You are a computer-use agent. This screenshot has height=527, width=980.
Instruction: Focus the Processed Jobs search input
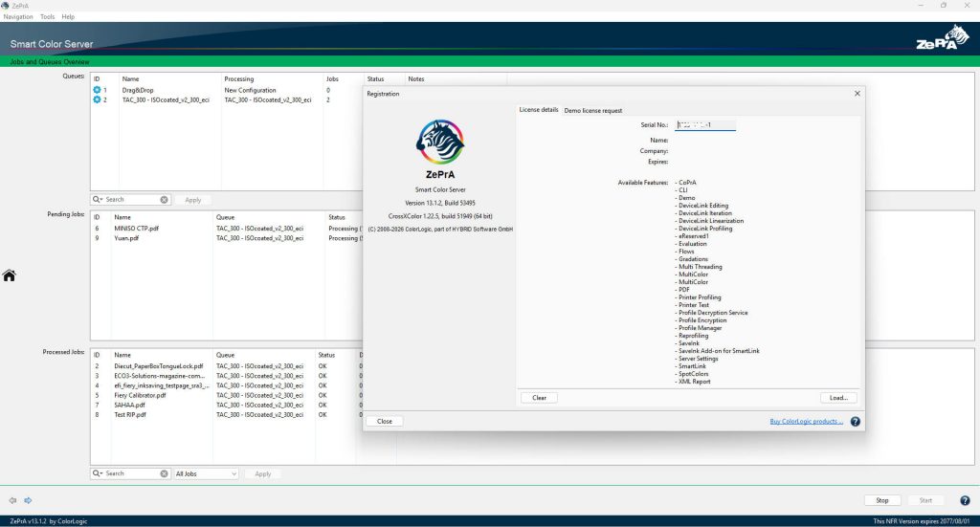tap(131, 474)
